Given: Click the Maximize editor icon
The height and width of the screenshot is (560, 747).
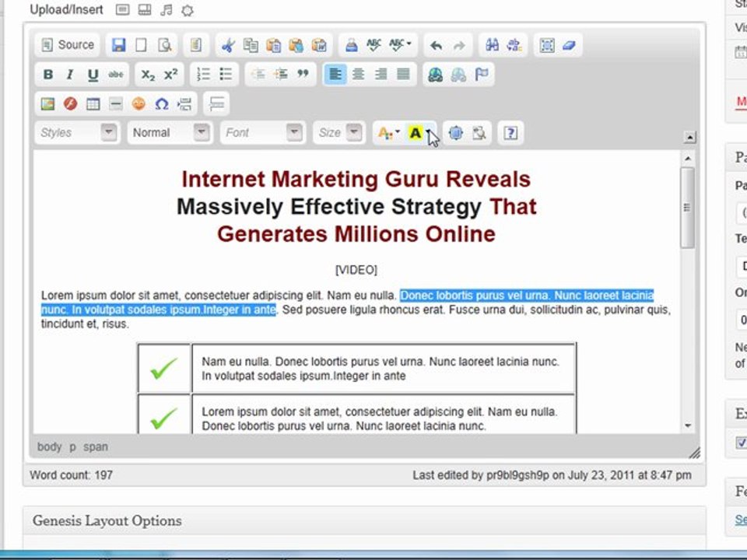Looking at the screenshot, I should [x=456, y=133].
